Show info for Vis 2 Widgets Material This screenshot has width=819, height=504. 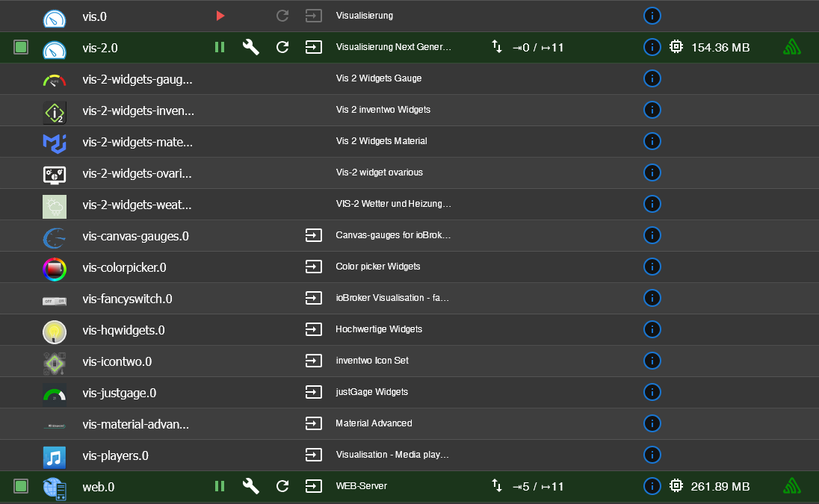652,140
